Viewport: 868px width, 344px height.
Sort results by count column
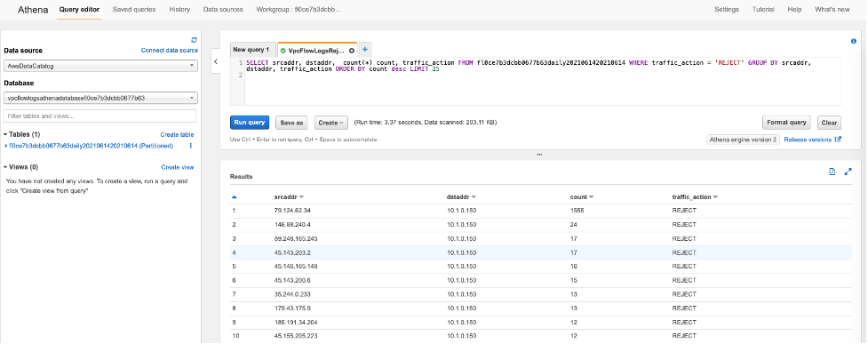581,197
